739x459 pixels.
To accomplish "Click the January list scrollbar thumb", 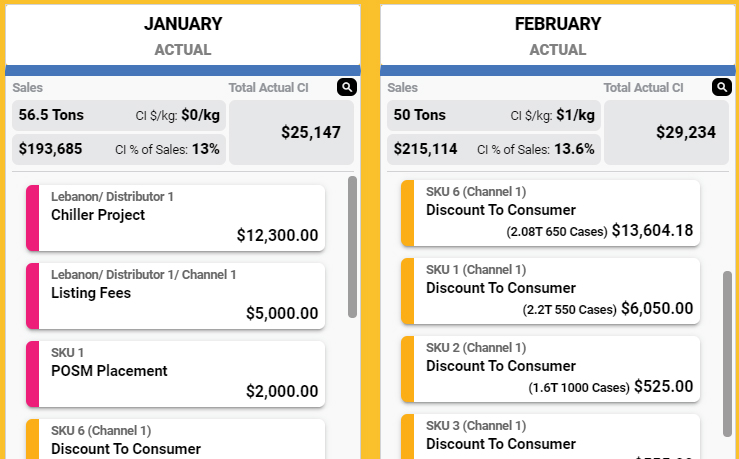I will 352,247.
